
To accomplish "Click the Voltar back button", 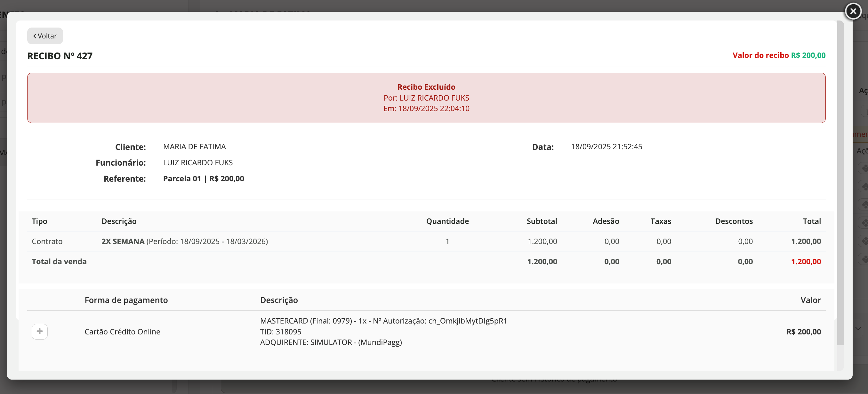I will [x=45, y=36].
